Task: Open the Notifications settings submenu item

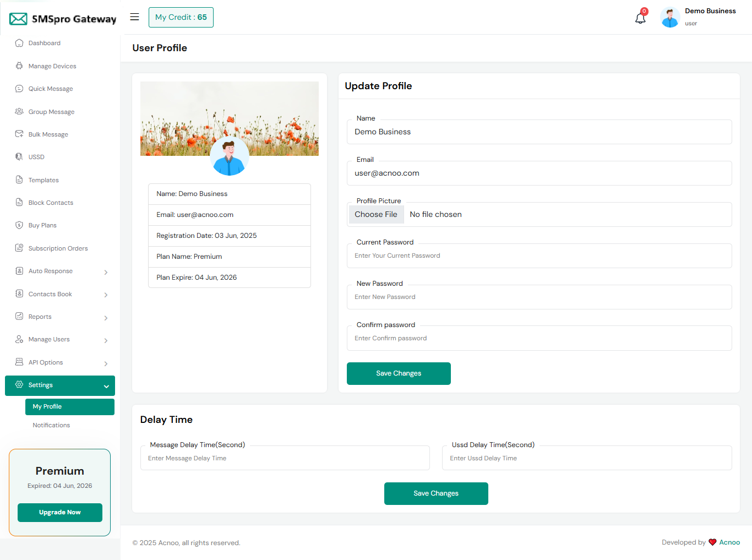Action: (51, 425)
